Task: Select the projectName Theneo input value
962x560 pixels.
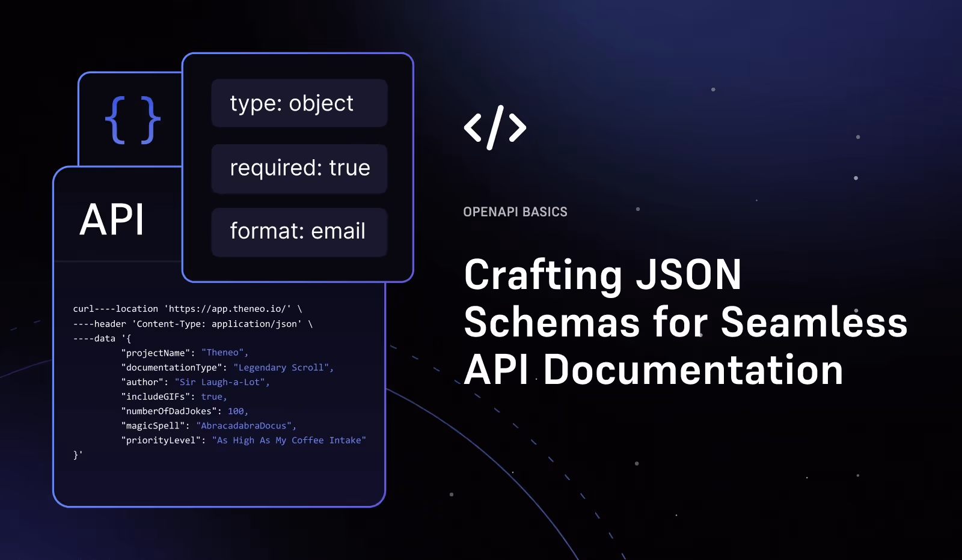Action: (x=223, y=353)
